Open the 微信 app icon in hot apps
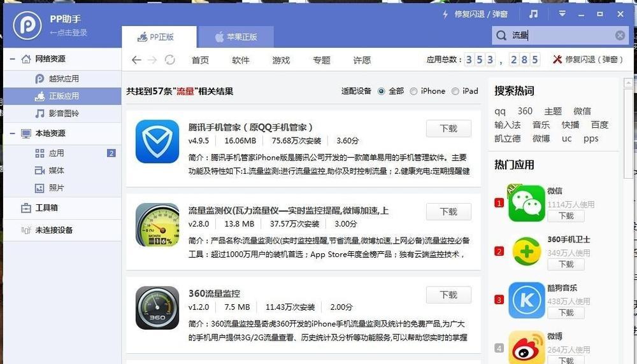 [526, 203]
